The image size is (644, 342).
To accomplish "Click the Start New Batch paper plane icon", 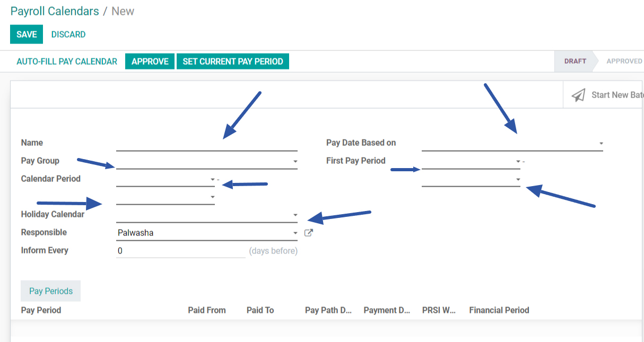I will click(579, 94).
